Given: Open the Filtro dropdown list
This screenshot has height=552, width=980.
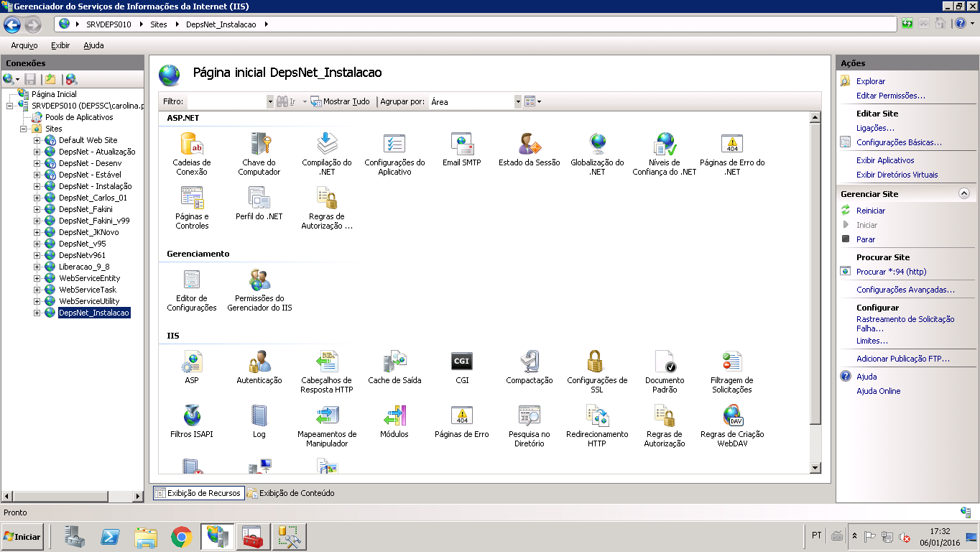Looking at the screenshot, I should click(x=270, y=102).
